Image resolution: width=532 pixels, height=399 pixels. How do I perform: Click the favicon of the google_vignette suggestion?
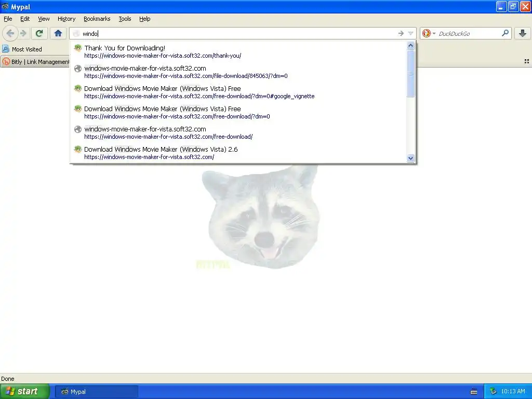tap(78, 88)
